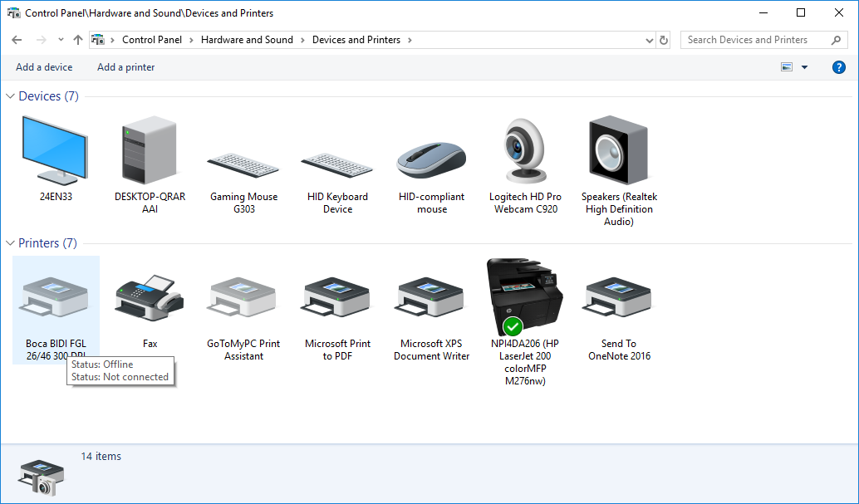Click the "Microsoft Print to PDF" label
Screen dimensions: 859x504
coord(337,350)
